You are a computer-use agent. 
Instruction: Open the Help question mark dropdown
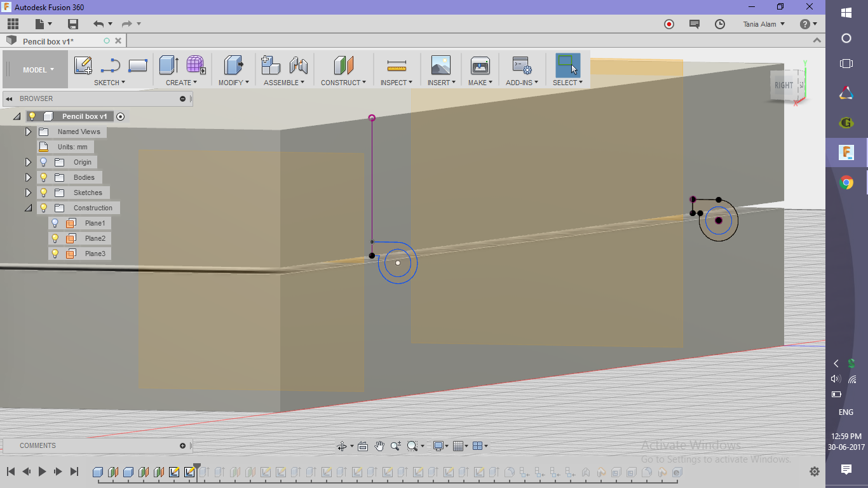[x=808, y=24]
